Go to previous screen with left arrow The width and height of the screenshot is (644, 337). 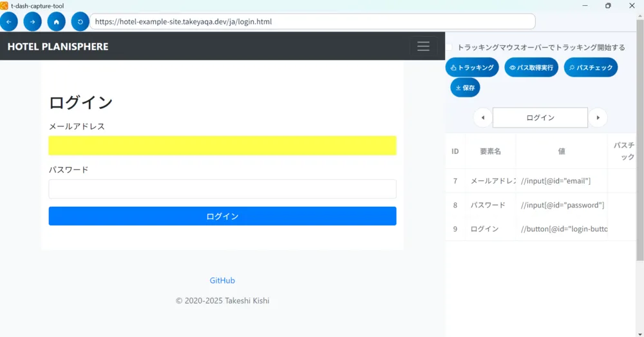[x=483, y=118]
